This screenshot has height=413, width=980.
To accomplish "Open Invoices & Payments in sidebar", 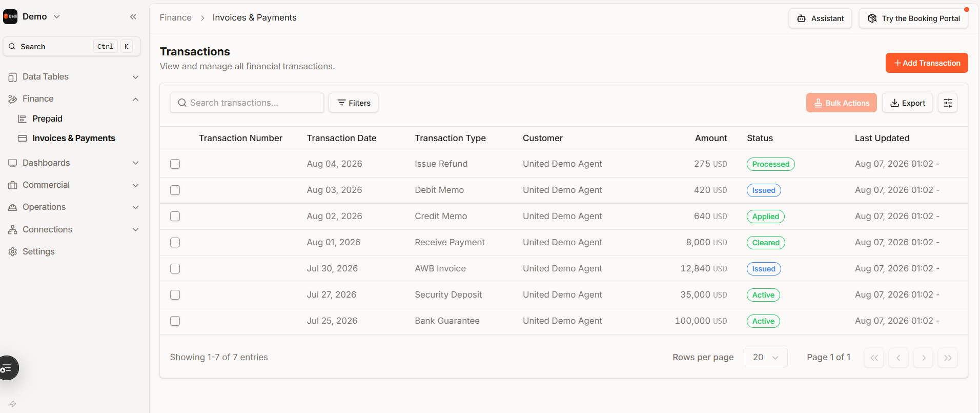I will point(75,139).
